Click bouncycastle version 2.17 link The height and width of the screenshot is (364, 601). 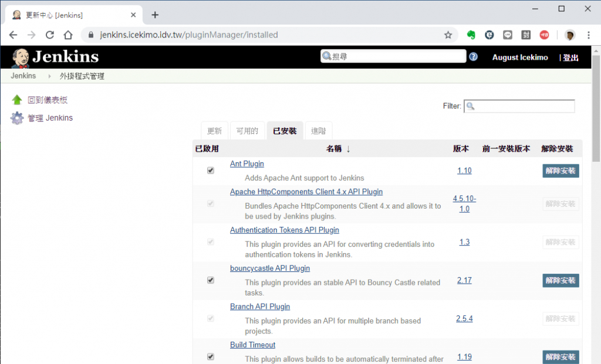pos(464,280)
